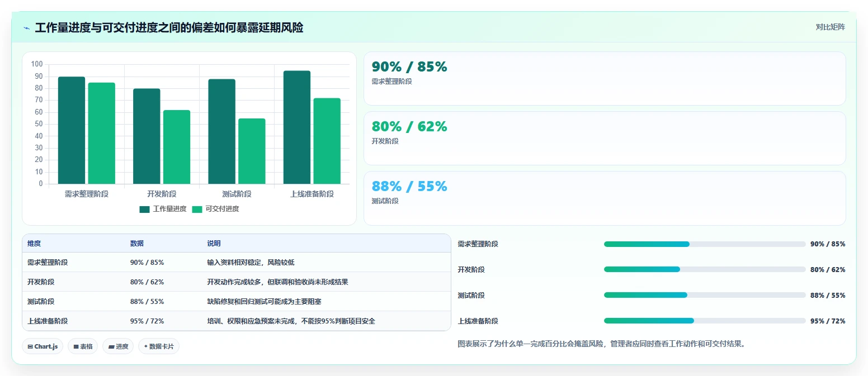Click the table data cell 88% / 55%
868x376 pixels.
point(147,301)
